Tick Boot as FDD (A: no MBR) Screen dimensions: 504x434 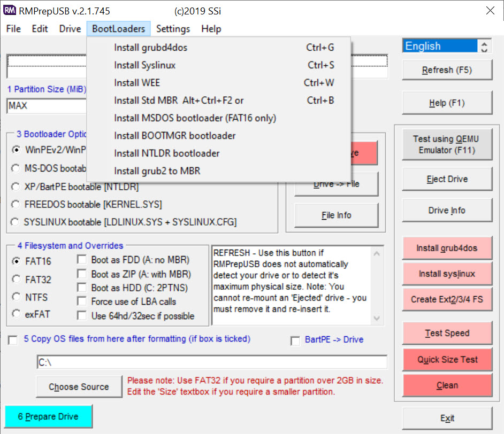[82, 259]
